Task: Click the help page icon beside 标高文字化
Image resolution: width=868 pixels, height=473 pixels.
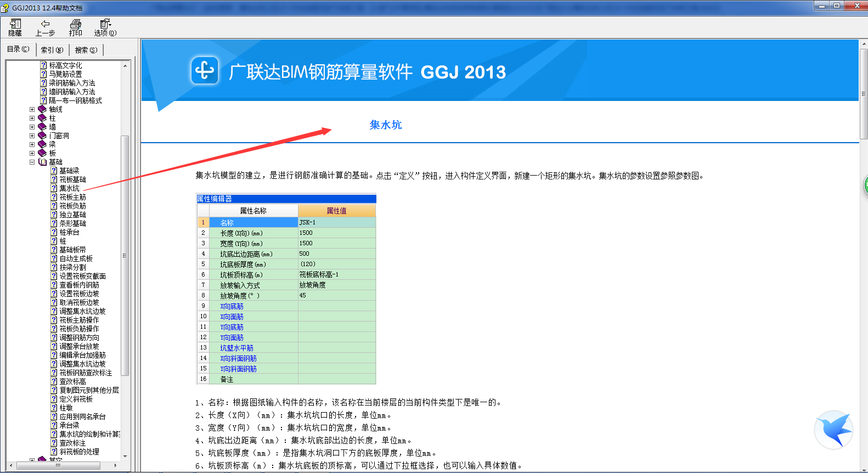Action: click(x=43, y=65)
